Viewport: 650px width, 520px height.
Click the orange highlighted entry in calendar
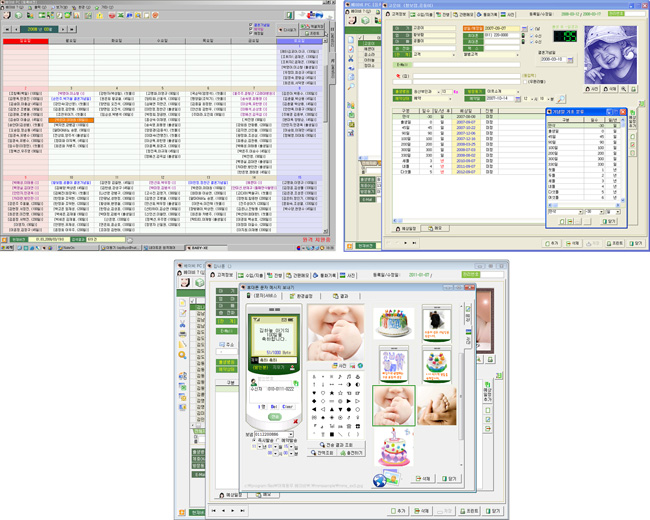[71, 120]
